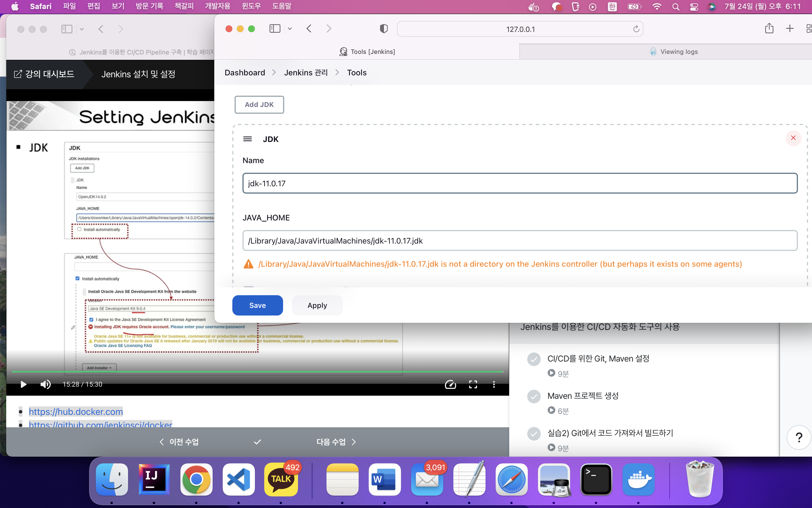
Task: Click the Wi-Fi status icon
Action: (657, 7)
